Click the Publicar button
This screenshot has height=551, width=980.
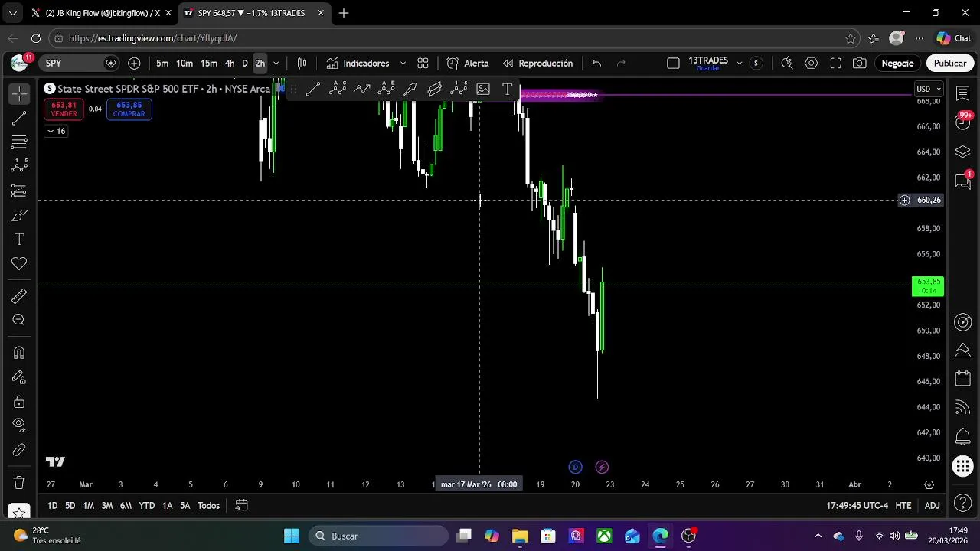tap(950, 64)
